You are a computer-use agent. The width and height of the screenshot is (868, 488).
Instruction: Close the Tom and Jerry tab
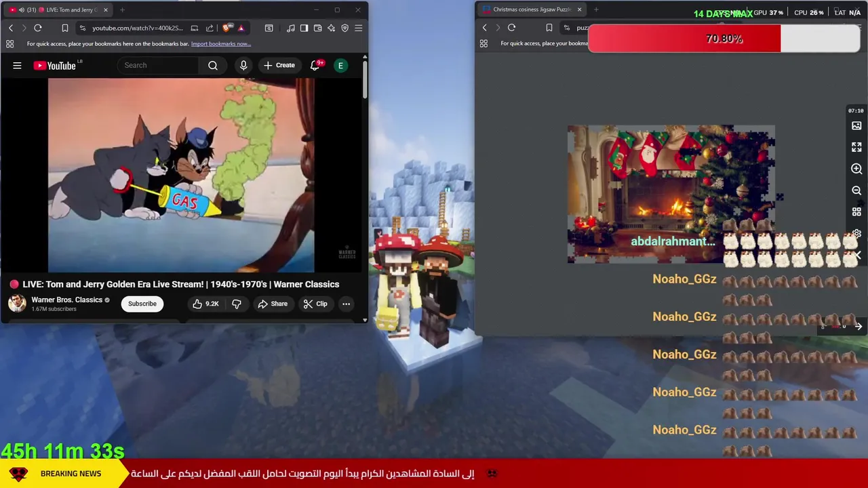[x=105, y=9]
